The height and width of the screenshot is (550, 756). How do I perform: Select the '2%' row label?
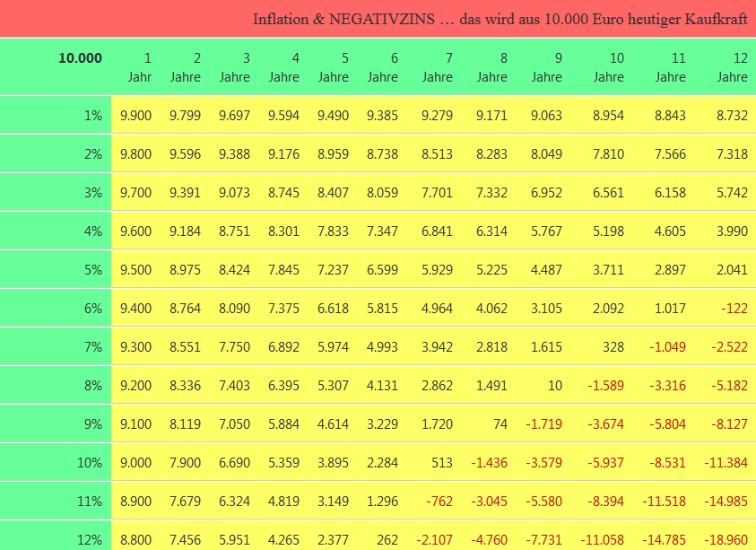pos(93,154)
